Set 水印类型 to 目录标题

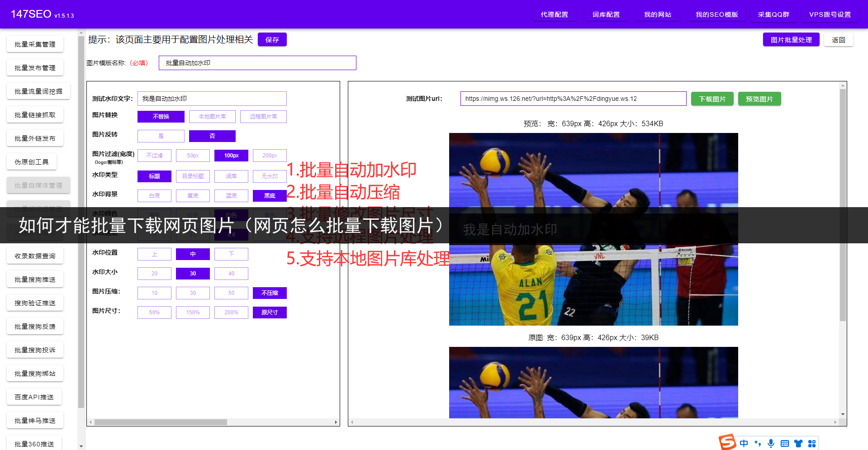pyautogui.click(x=193, y=176)
